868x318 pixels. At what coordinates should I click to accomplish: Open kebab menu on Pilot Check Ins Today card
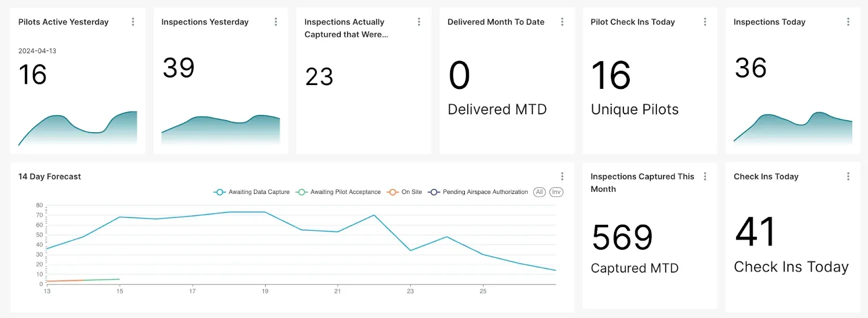tap(705, 22)
